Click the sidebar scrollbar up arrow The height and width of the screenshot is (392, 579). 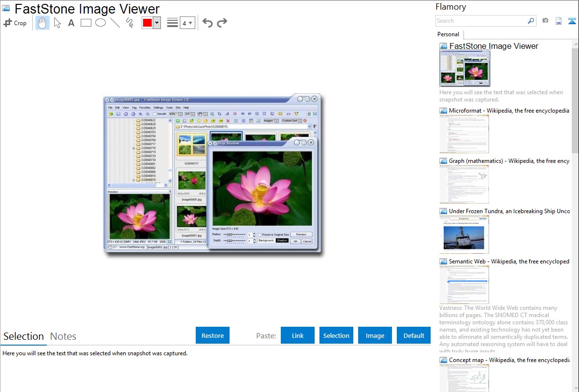pyautogui.click(x=575, y=44)
